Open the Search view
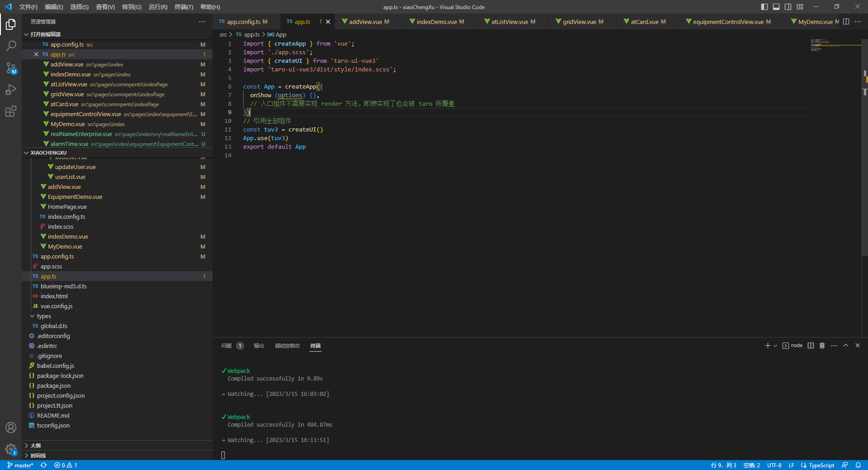This screenshot has height=470, width=868. coord(11,46)
